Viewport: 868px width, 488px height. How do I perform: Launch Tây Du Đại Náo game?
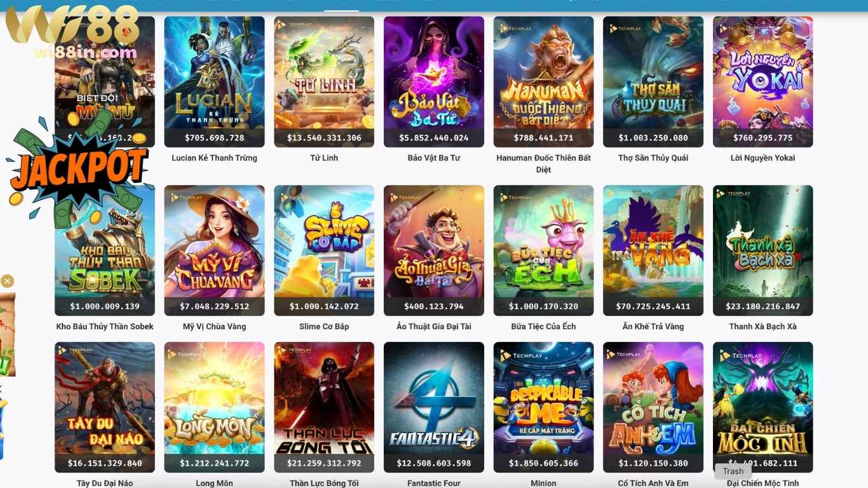(x=105, y=407)
